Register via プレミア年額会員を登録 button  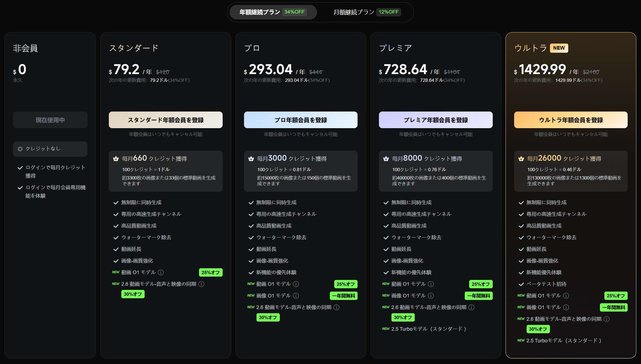[x=435, y=120]
